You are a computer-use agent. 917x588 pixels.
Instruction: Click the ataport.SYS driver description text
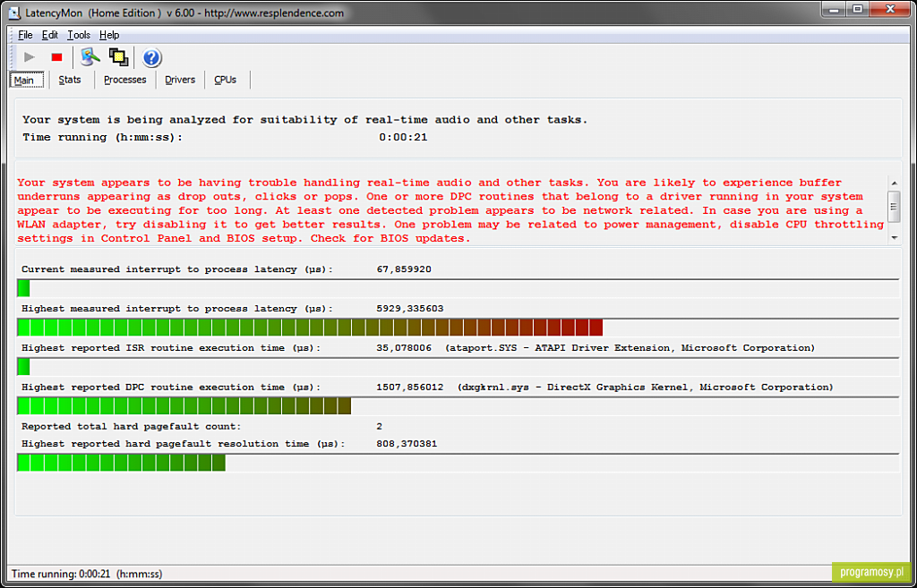coord(630,348)
